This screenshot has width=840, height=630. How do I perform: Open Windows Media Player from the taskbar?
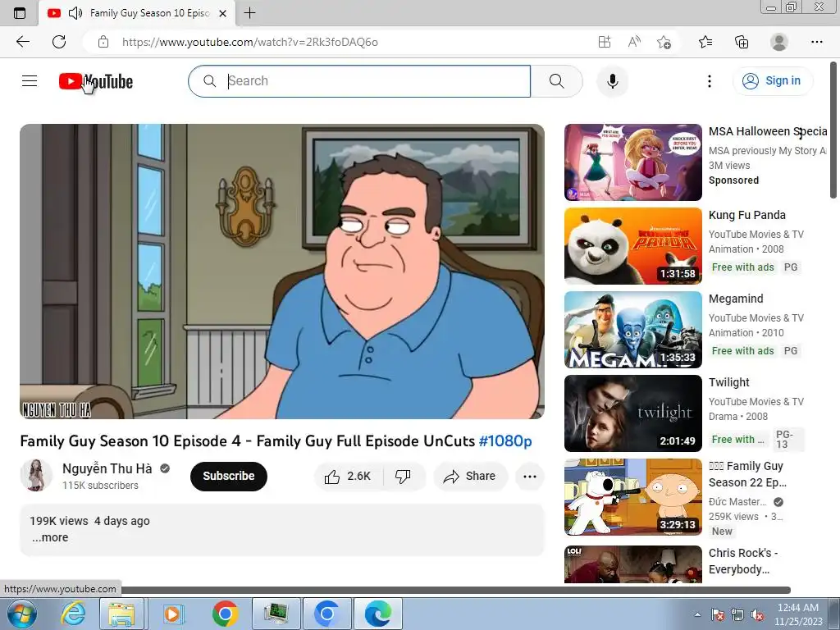coord(173,614)
